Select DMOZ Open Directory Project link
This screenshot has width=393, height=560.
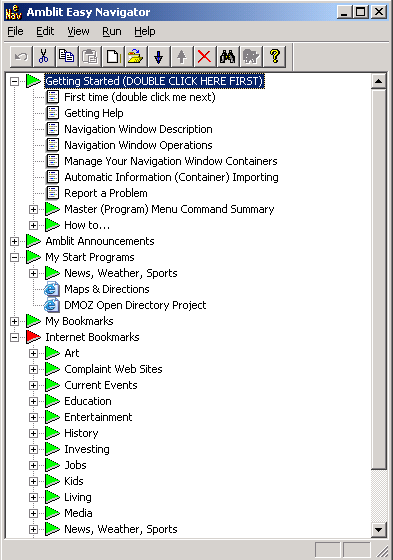(135, 305)
